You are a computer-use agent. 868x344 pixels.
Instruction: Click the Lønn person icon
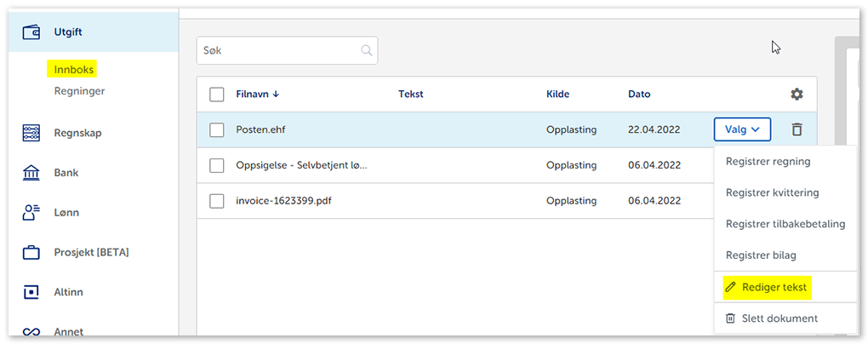(31, 213)
